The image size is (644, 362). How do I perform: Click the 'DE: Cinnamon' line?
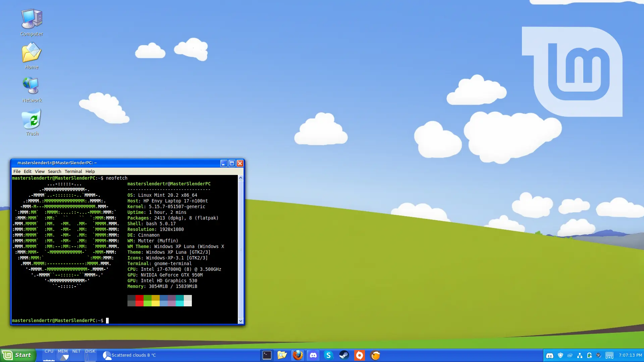click(144, 235)
